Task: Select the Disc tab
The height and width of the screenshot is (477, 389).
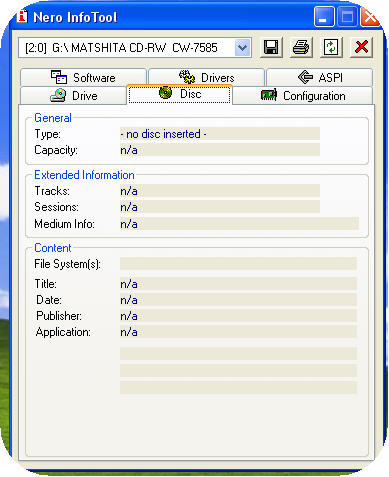Action: (x=179, y=94)
